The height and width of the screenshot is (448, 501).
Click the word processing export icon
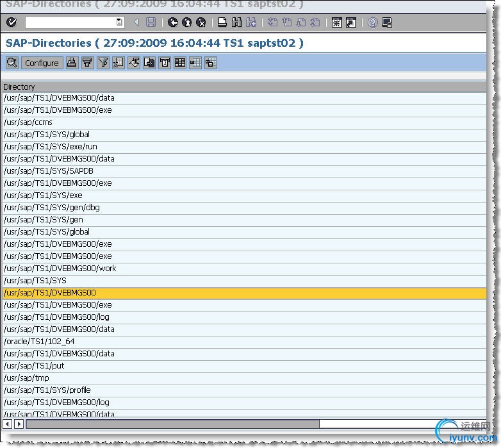pyautogui.click(x=134, y=63)
